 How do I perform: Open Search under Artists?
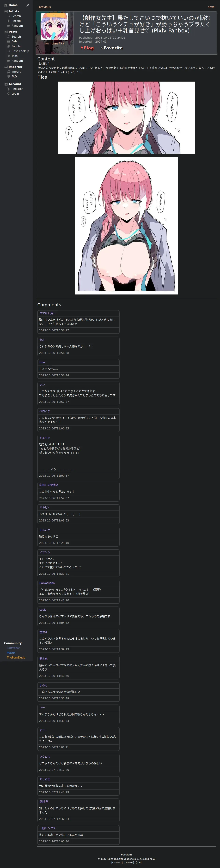click(x=16, y=16)
